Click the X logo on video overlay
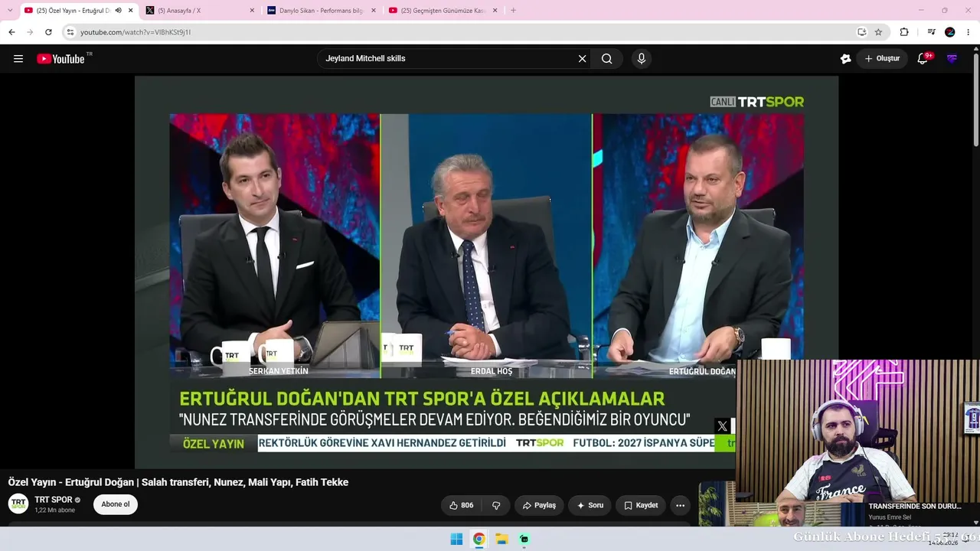The height and width of the screenshot is (551, 980). pyautogui.click(x=722, y=426)
